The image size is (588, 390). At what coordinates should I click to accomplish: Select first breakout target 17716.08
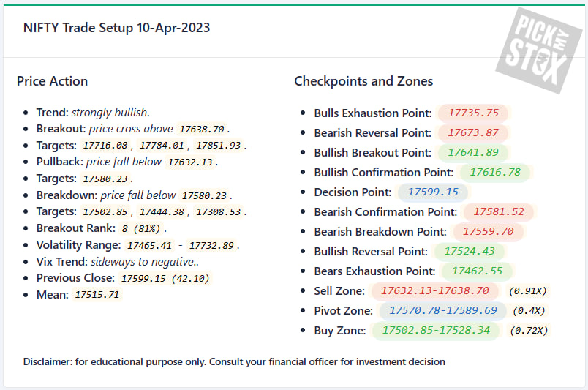(105, 146)
